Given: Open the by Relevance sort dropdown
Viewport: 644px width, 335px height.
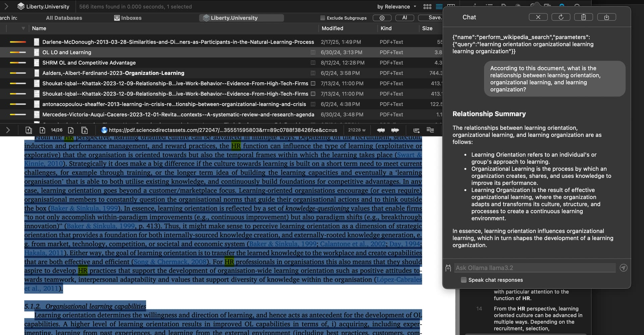Looking at the screenshot, I should [x=396, y=7].
